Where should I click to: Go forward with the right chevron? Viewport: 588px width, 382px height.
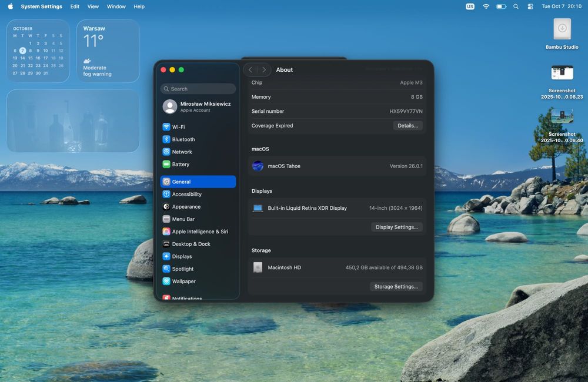264,70
